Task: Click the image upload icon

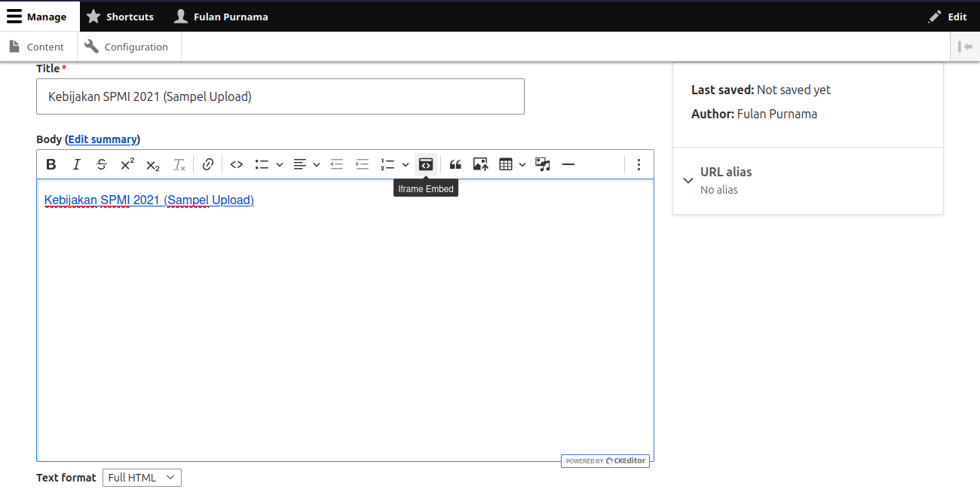Action: tap(481, 164)
